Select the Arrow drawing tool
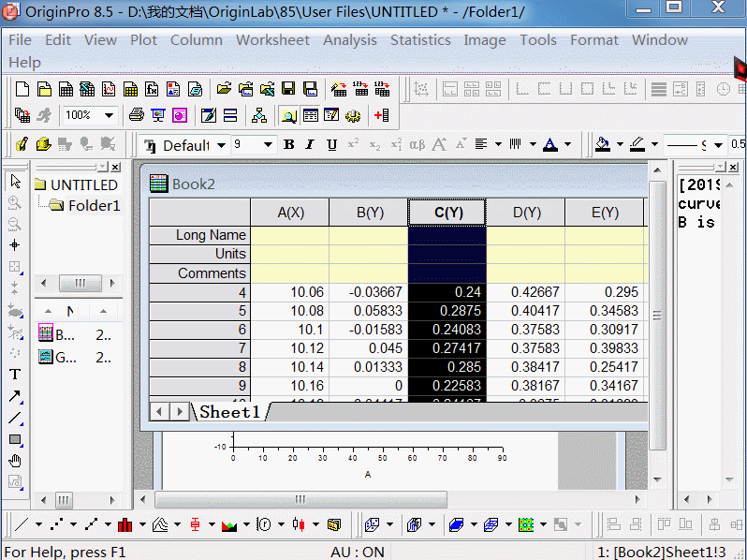 15,396
